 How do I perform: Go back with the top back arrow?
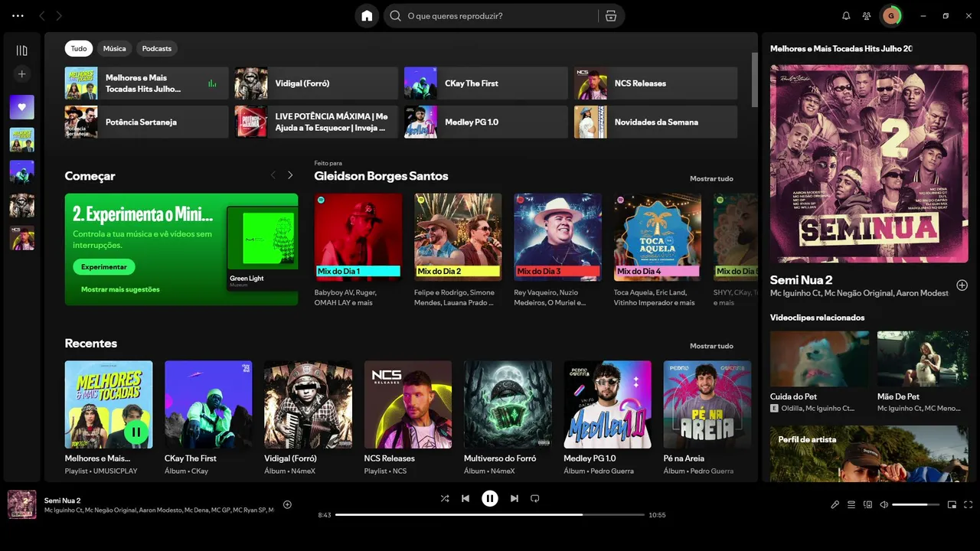pyautogui.click(x=42, y=15)
